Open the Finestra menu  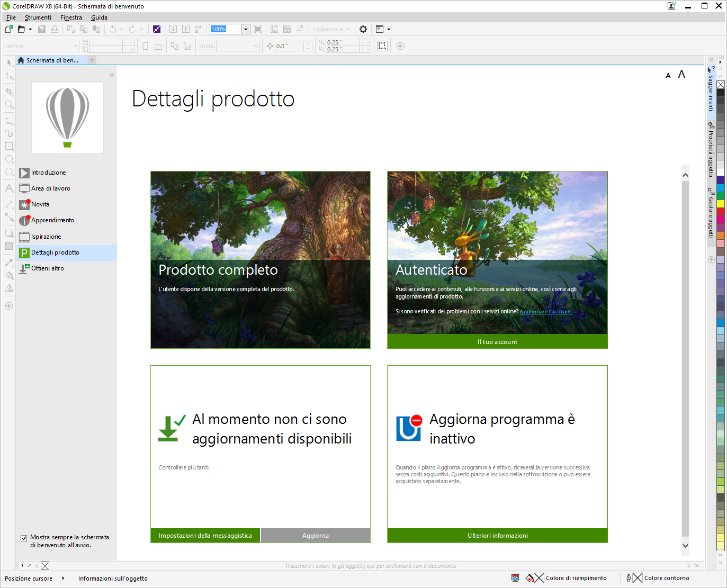[71, 17]
